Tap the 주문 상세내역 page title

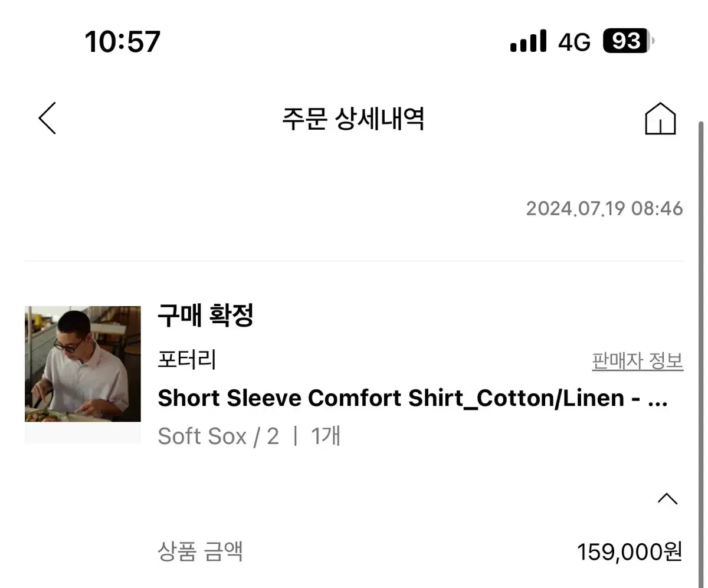point(353,119)
